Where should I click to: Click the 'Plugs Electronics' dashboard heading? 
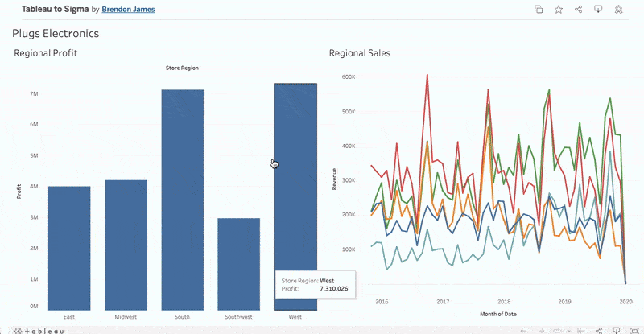coord(56,33)
